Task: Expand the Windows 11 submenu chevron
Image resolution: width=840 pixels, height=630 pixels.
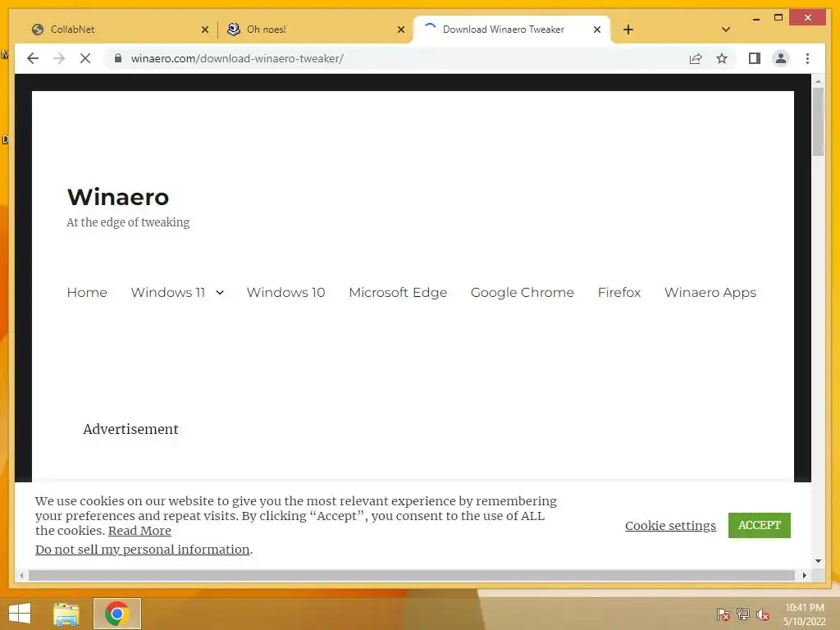Action: tap(220, 293)
